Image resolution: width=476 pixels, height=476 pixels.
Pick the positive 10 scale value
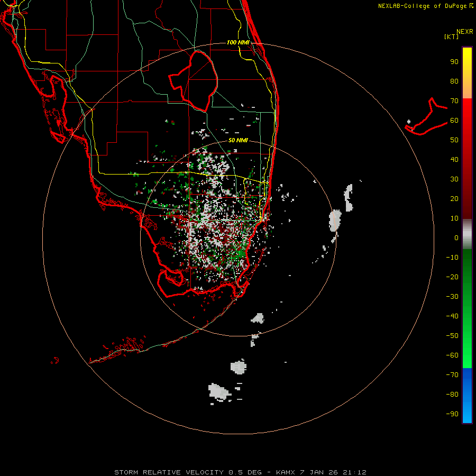tap(454, 218)
